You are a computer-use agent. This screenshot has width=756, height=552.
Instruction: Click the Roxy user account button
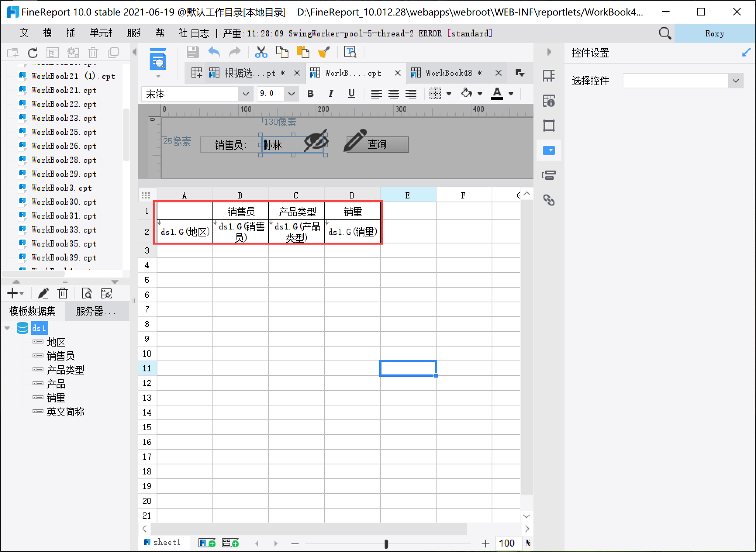click(714, 33)
